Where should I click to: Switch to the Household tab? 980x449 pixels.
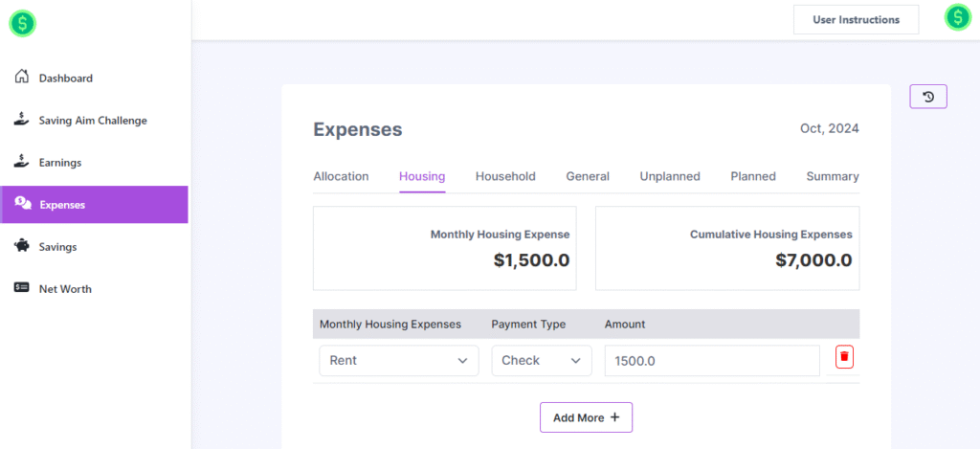[x=505, y=176]
